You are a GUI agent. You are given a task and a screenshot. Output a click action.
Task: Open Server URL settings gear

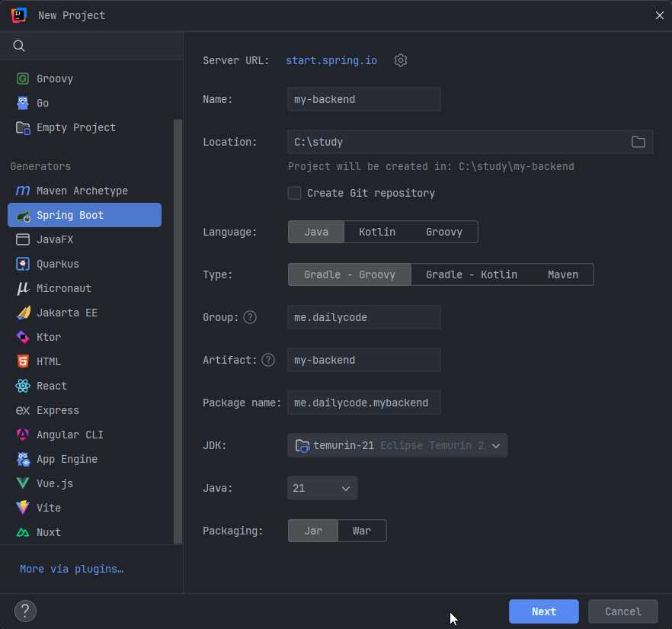(401, 60)
